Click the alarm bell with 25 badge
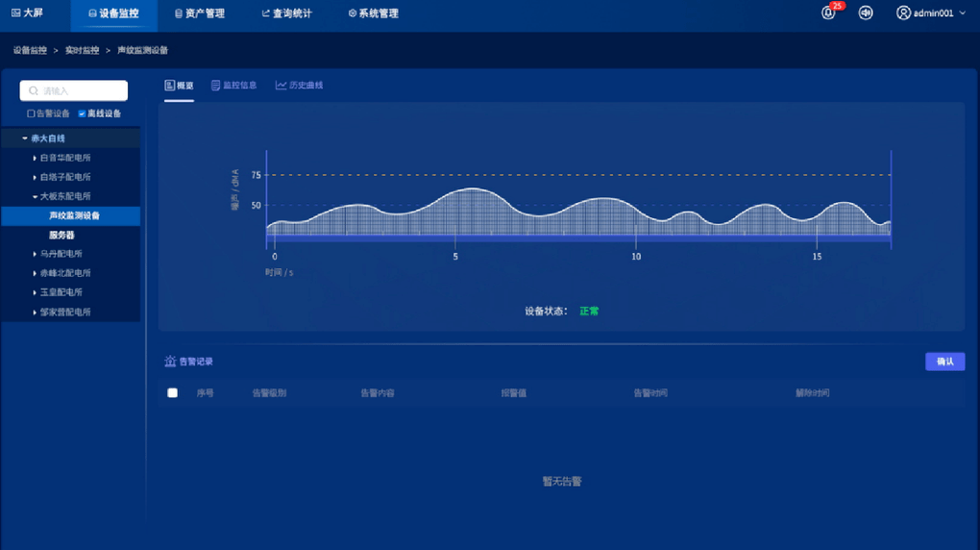This screenshot has height=550, width=980. (829, 13)
